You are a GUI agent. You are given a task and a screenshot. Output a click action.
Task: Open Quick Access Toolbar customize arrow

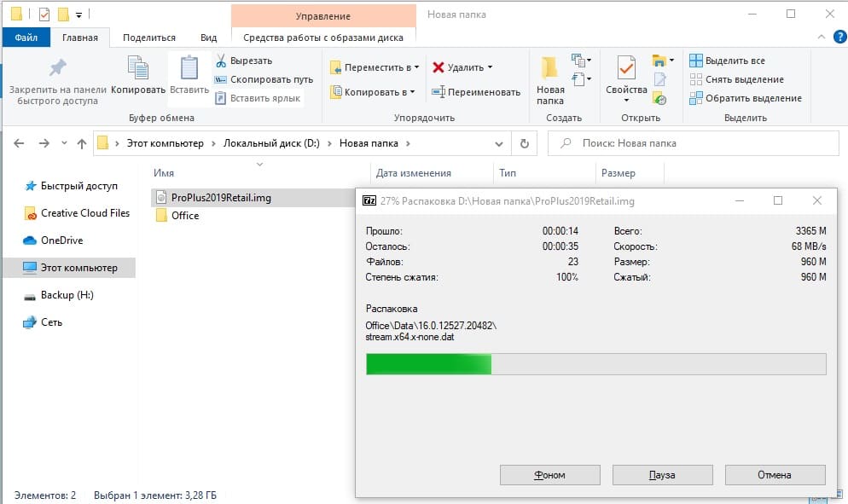pos(79,14)
